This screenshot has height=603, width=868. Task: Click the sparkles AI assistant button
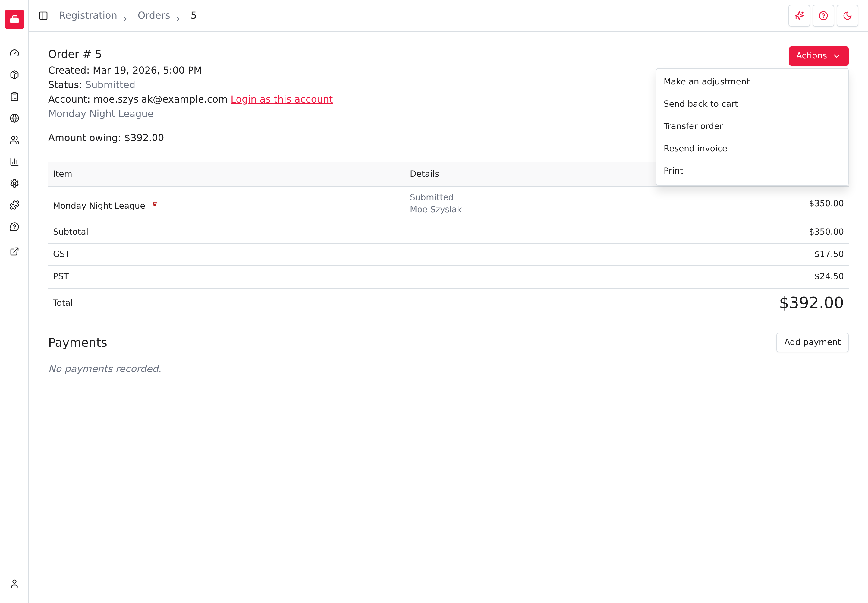pos(799,15)
